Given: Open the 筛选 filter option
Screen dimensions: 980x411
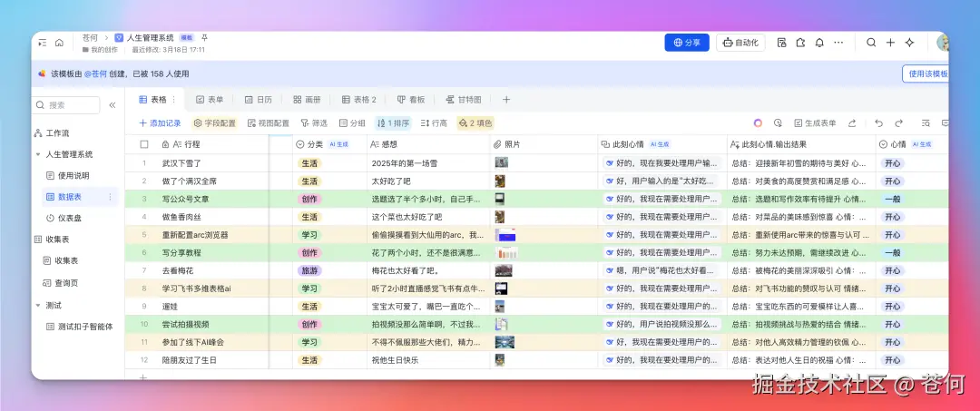Looking at the screenshot, I should click(x=314, y=123).
